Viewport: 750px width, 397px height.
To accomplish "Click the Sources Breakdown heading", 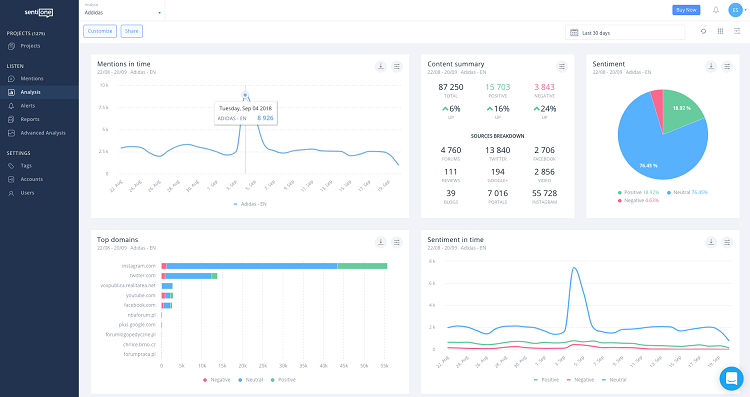I will coord(497,136).
